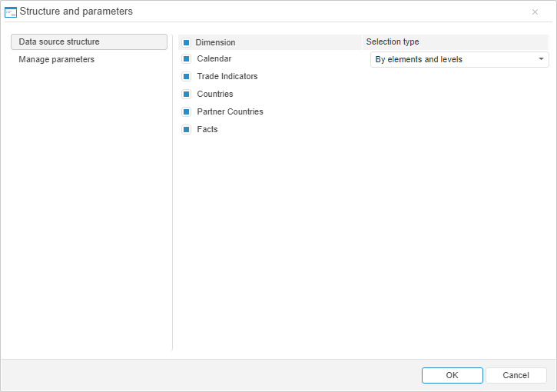
Task: Select the Facts row label
Action: (207, 129)
